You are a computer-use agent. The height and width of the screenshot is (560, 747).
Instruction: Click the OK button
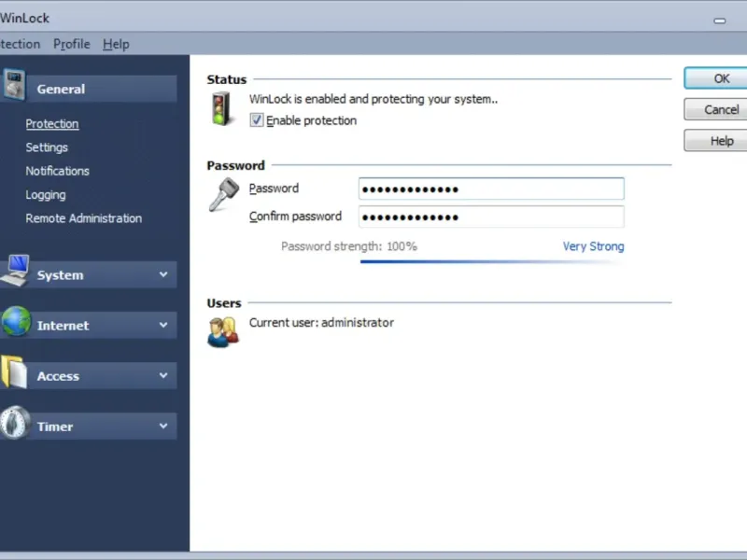715,78
